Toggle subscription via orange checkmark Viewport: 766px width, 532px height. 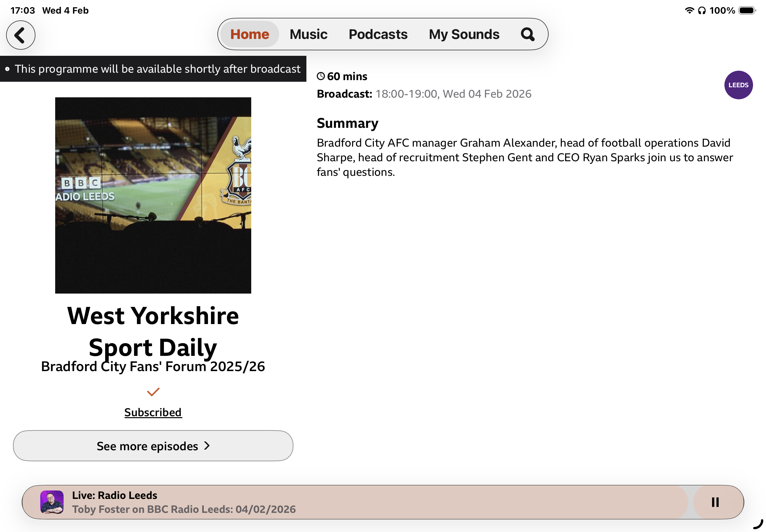[x=153, y=392]
